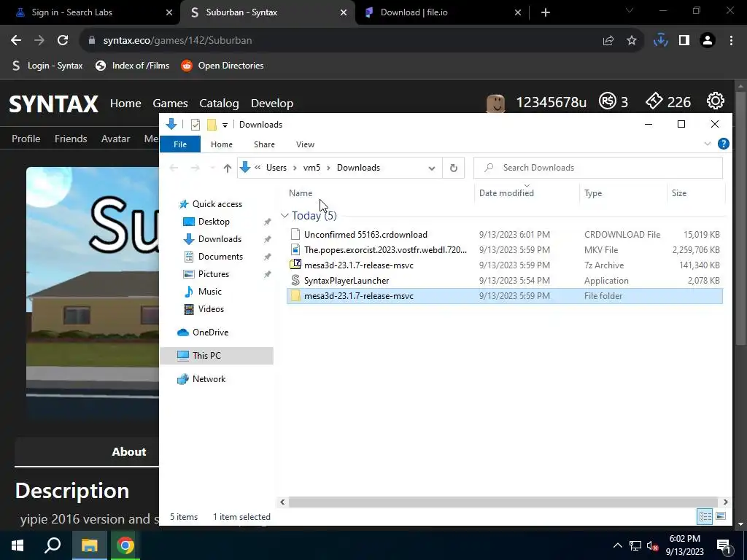
Task: Open Syntax site settings gear
Action: [x=716, y=101]
